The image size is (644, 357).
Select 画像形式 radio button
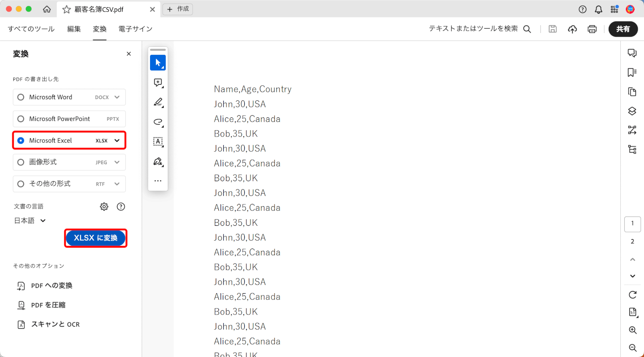(x=21, y=162)
